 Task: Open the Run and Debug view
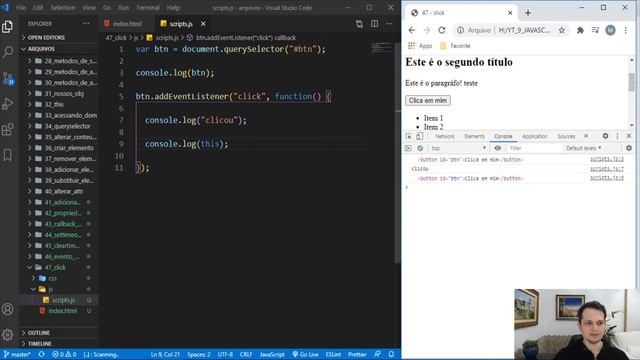pos(7,104)
